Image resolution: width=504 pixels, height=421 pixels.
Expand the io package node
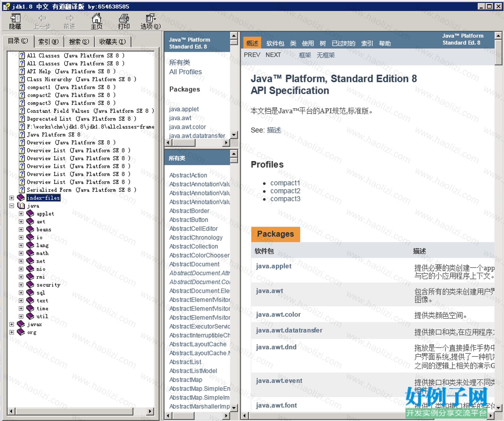click(21, 237)
